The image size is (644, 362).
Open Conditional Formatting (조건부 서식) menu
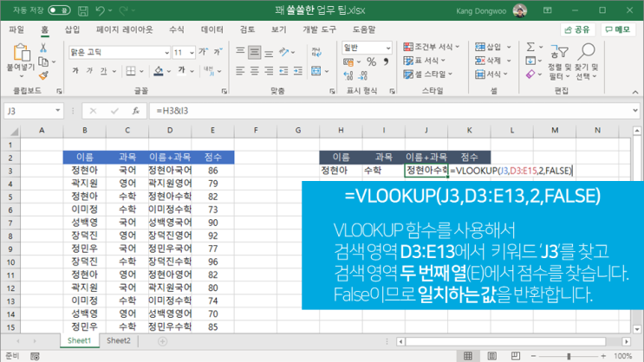pyautogui.click(x=432, y=47)
